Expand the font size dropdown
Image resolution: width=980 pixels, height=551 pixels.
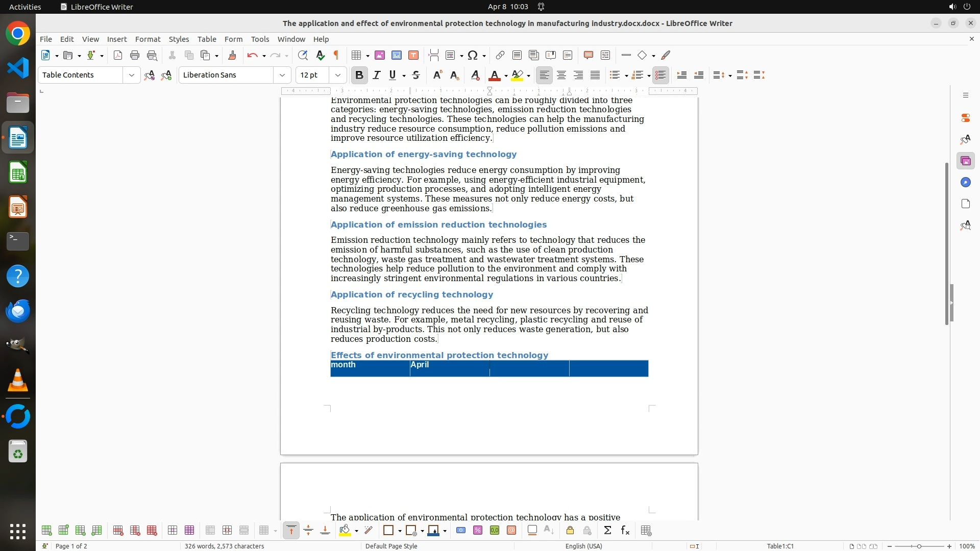click(x=337, y=75)
